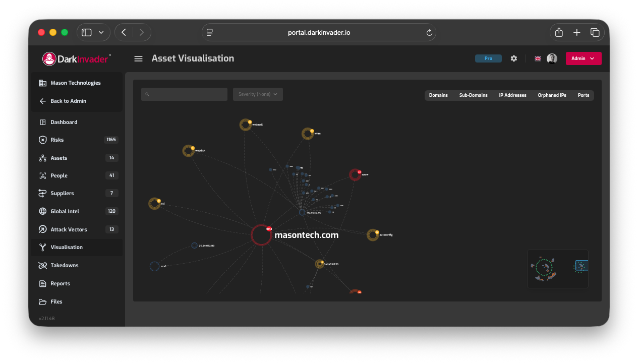Expand the Admin menu in the top right
Image resolution: width=638 pixels, height=364 pixels.
pyautogui.click(x=584, y=58)
